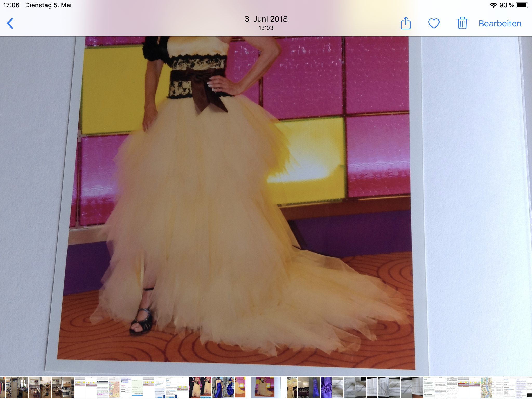The image size is (532, 399).
Task: Tap the battery indicator icon
Action: (522, 5)
